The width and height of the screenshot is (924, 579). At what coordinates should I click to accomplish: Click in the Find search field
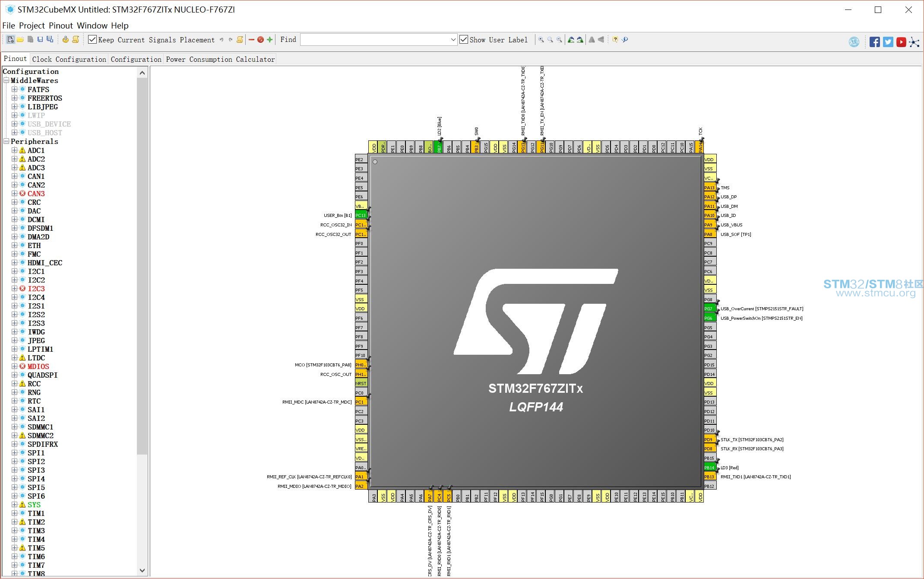pos(375,40)
